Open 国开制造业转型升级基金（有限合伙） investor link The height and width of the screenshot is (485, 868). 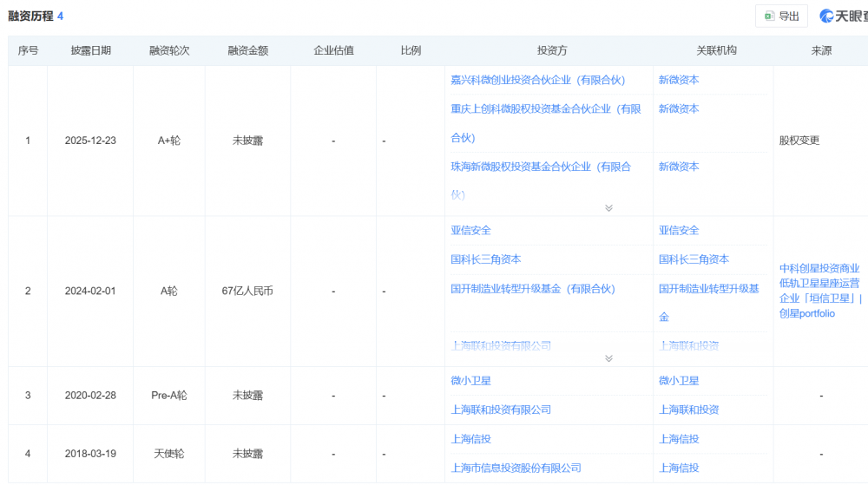click(x=532, y=289)
